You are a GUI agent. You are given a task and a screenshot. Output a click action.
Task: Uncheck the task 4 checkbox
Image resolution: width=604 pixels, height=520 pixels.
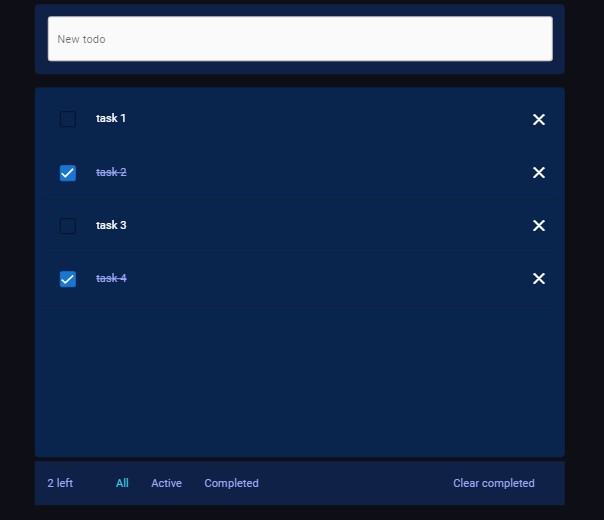(68, 279)
